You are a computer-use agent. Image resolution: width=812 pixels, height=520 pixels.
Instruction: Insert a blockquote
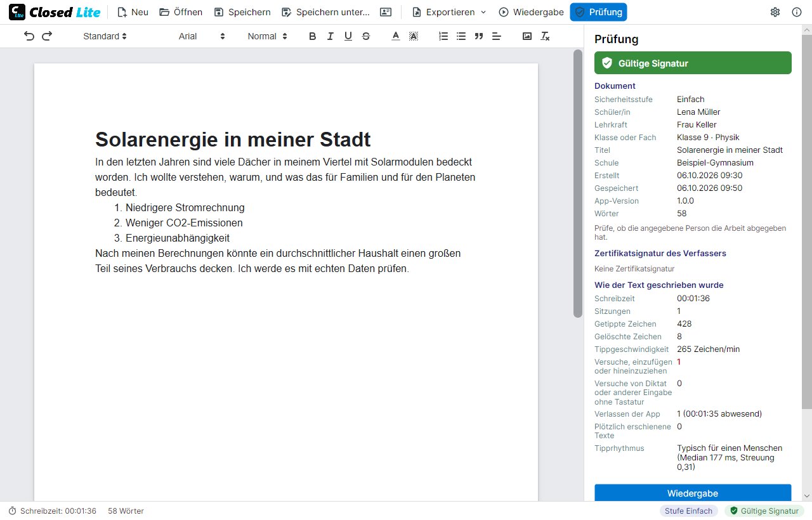click(479, 36)
